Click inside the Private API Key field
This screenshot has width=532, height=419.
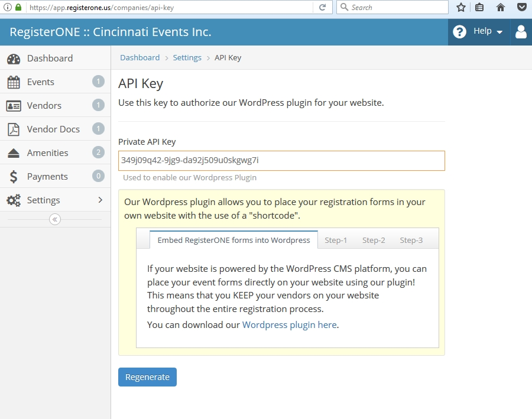[281, 160]
